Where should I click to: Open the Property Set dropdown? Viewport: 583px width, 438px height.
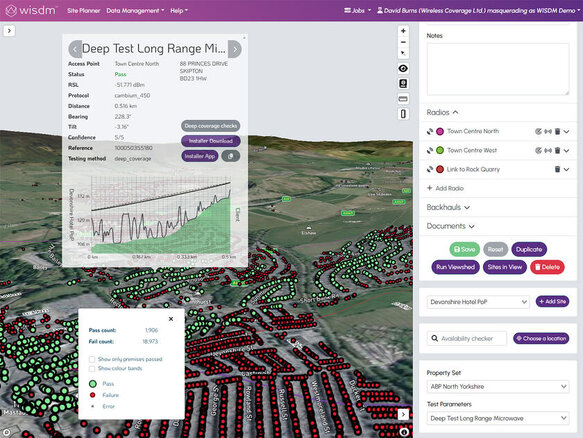click(498, 386)
